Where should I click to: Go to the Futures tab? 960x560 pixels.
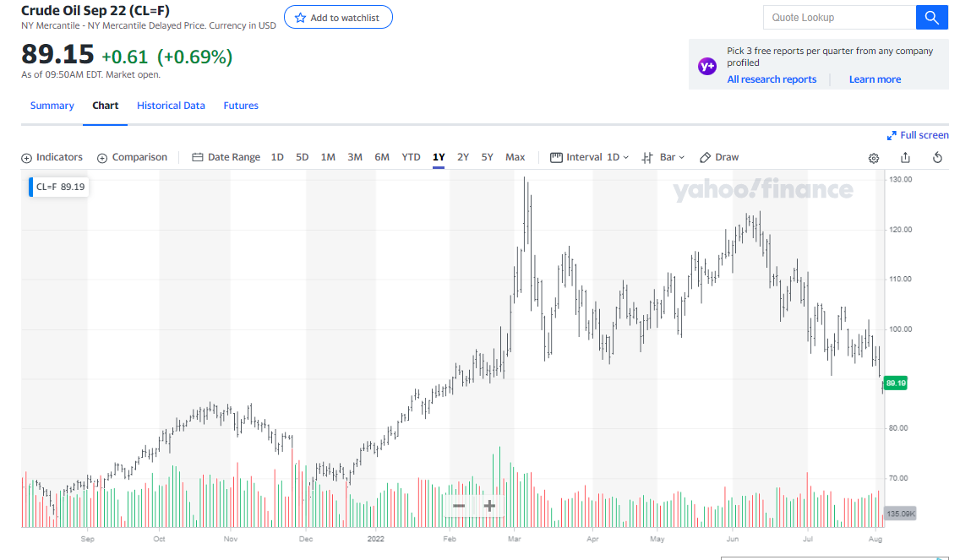pyautogui.click(x=241, y=106)
